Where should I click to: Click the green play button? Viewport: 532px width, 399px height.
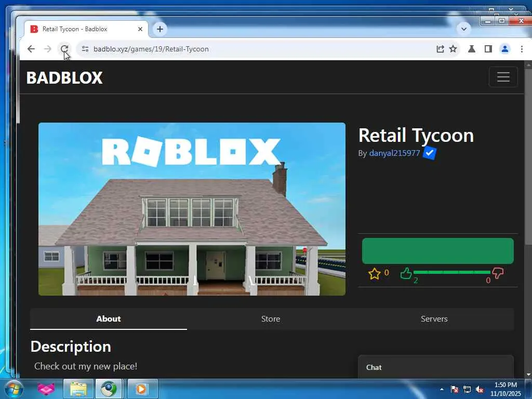[437, 251]
